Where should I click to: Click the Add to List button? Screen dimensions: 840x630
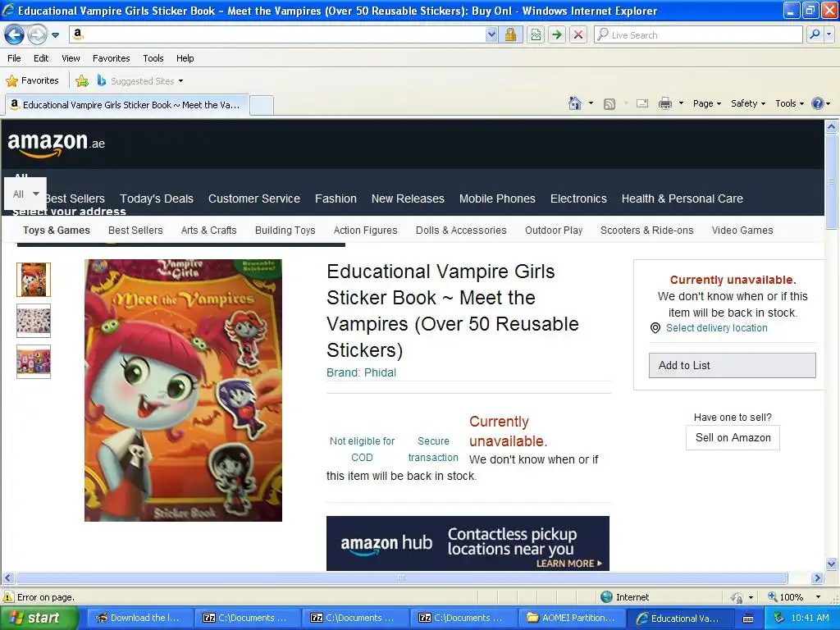coord(733,365)
